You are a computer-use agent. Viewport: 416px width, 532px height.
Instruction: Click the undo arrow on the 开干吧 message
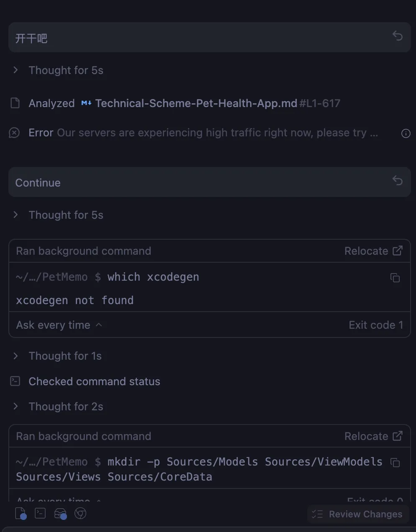tap(397, 36)
